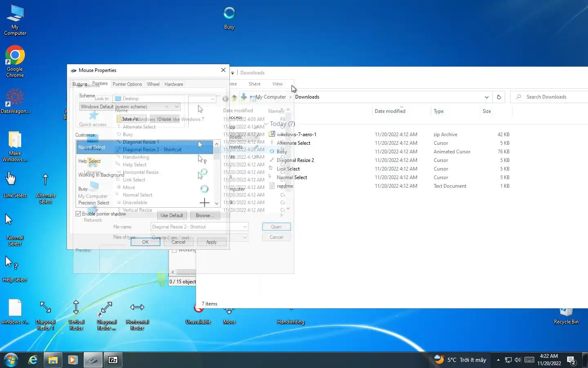The image size is (588, 368).
Task: Click OK in Mouse Properties
Action: (x=145, y=242)
